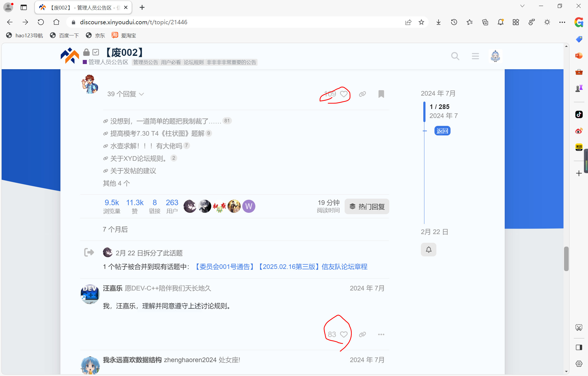
Task: Open 汪嘉乐's user profile name
Action: pyautogui.click(x=113, y=288)
